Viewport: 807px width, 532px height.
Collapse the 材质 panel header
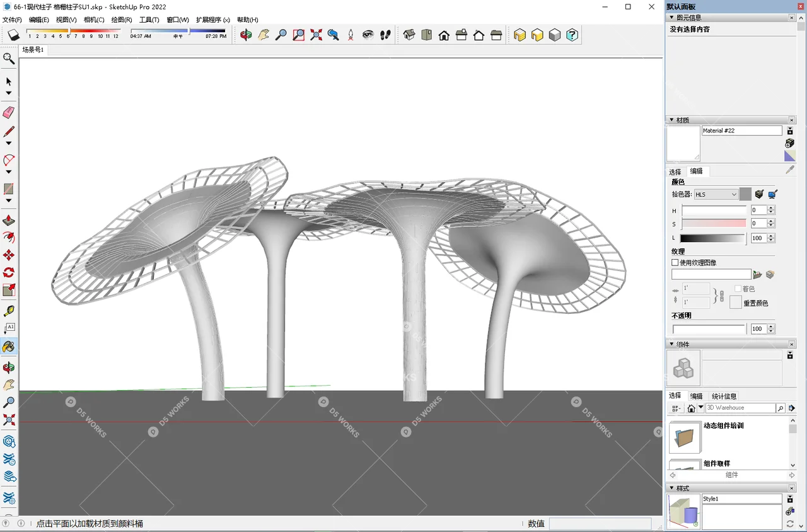tap(671, 119)
